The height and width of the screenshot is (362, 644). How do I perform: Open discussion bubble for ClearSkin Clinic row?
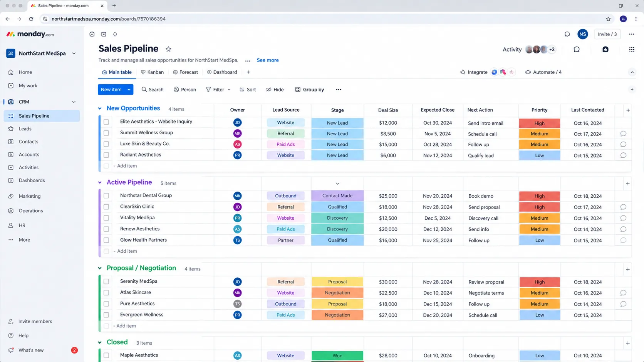(x=623, y=207)
